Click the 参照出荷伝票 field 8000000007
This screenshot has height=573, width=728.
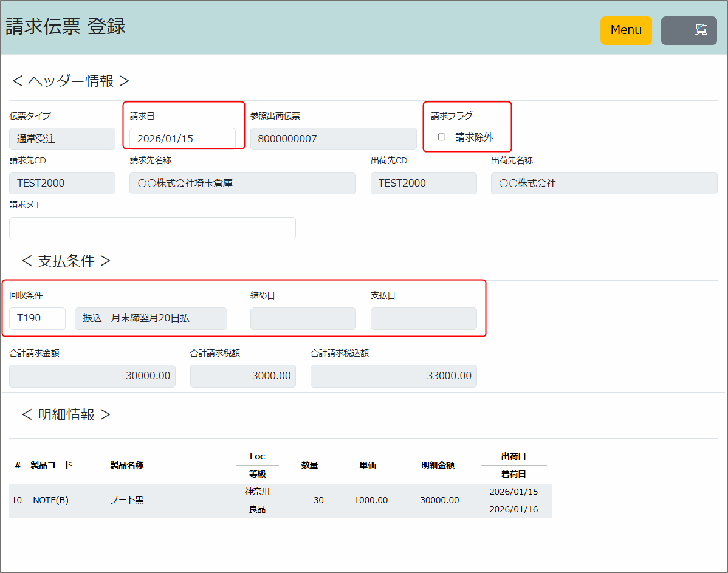pyautogui.click(x=333, y=139)
